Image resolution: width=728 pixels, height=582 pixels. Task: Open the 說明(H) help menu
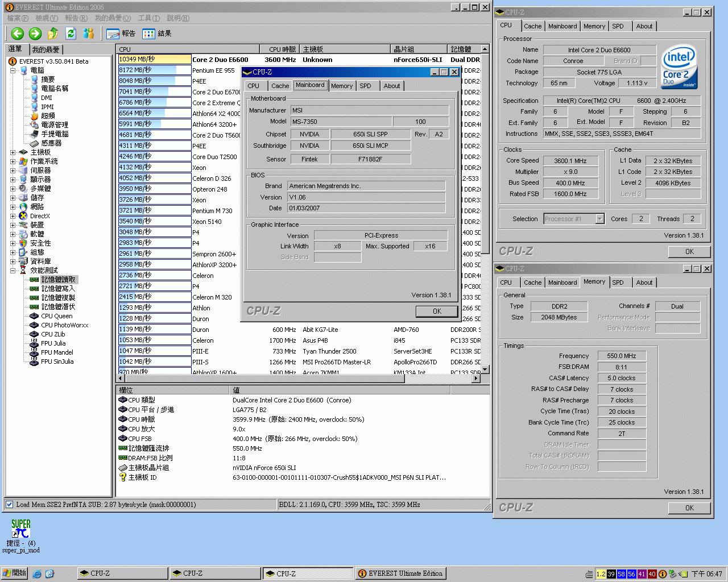178,18
